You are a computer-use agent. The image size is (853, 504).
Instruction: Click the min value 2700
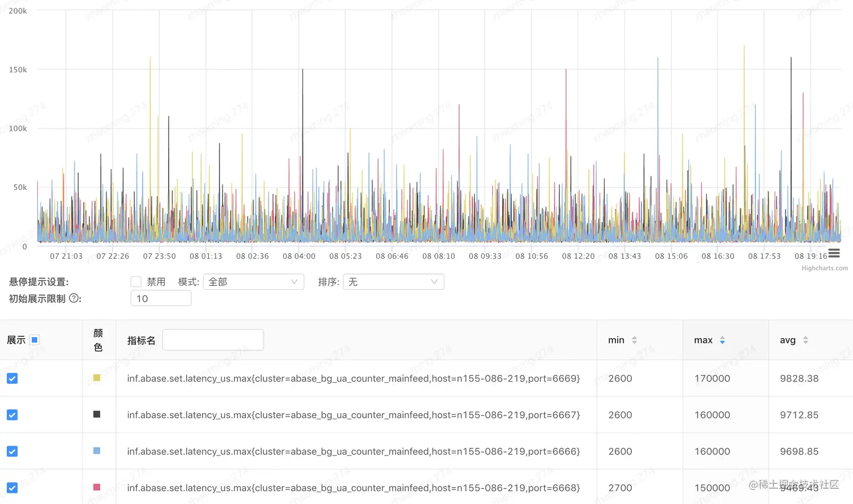[620, 488]
